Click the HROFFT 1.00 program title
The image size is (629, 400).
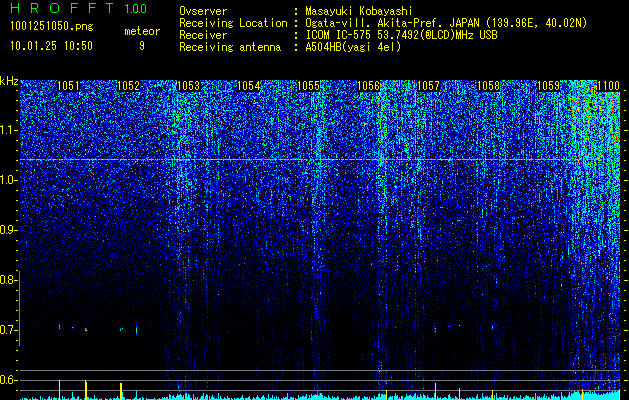tap(78, 8)
